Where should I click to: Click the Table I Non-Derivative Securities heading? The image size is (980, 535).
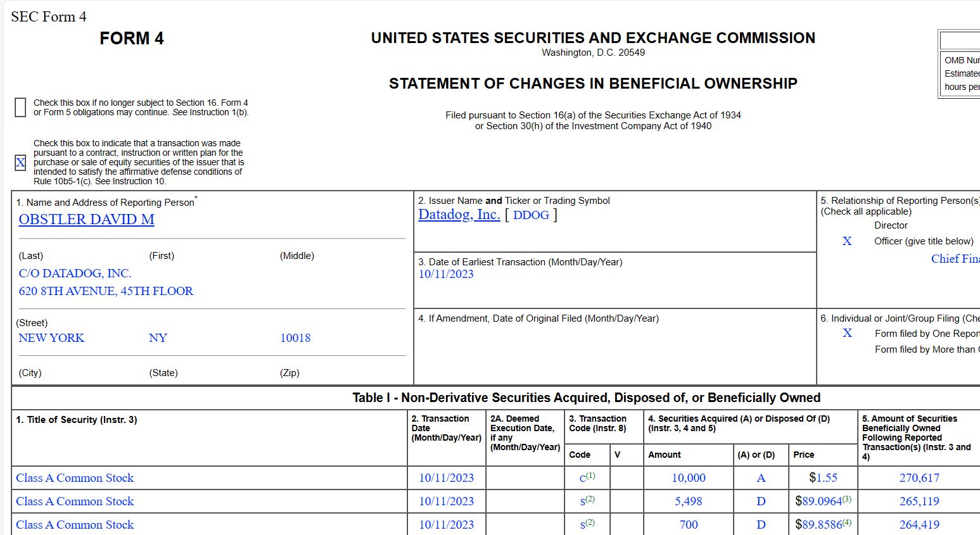[x=587, y=398]
